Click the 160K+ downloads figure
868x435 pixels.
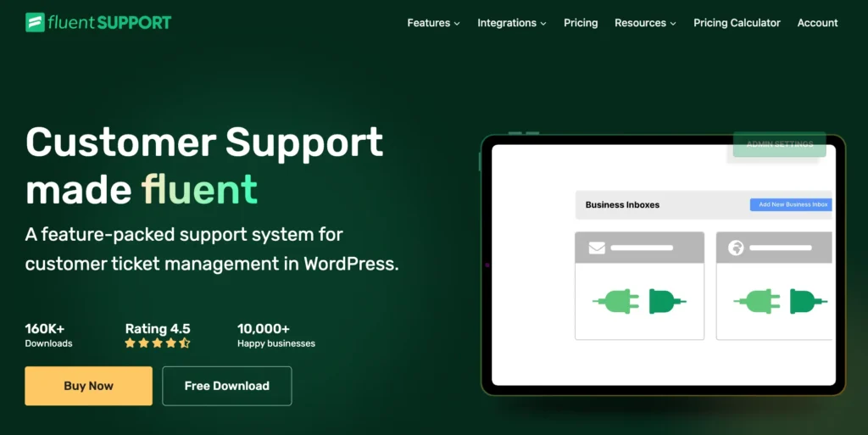[x=45, y=329]
